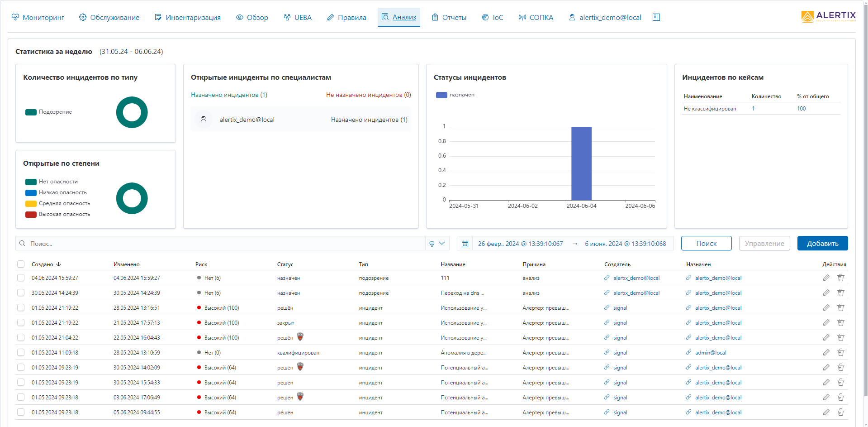
Task: Focus the Поиск... search input field
Action: click(x=226, y=243)
